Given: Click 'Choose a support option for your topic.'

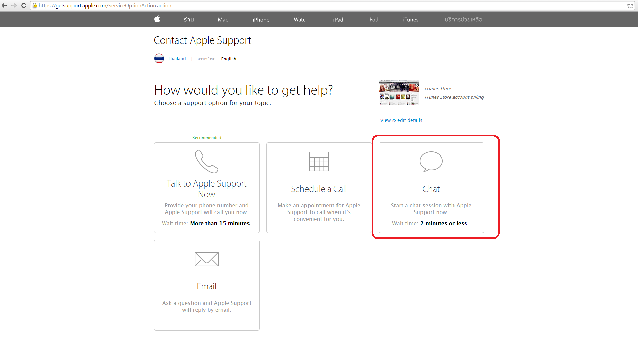Looking at the screenshot, I should 213,103.
